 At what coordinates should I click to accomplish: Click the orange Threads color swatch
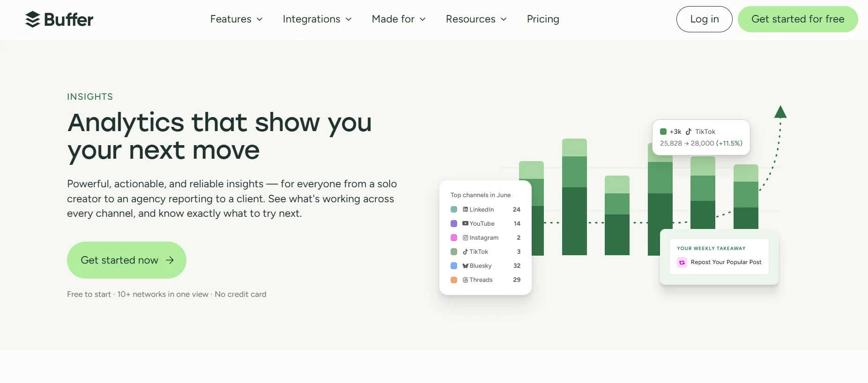pyautogui.click(x=454, y=280)
